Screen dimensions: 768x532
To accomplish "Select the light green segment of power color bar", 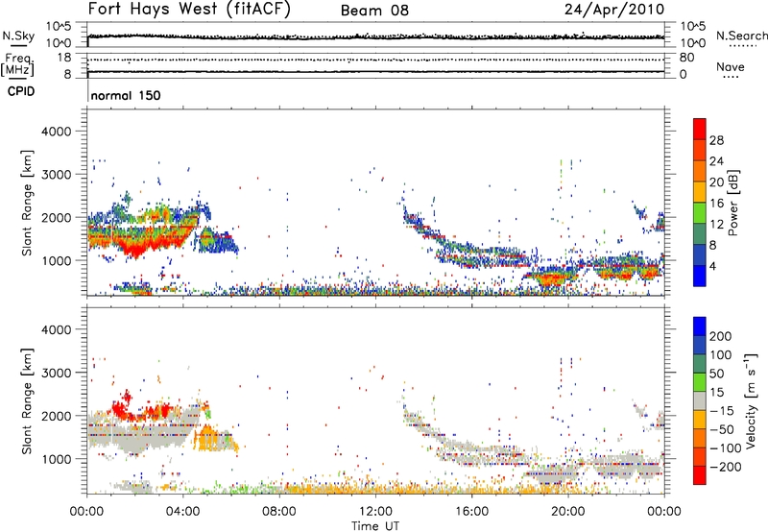I will click(x=700, y=213).
